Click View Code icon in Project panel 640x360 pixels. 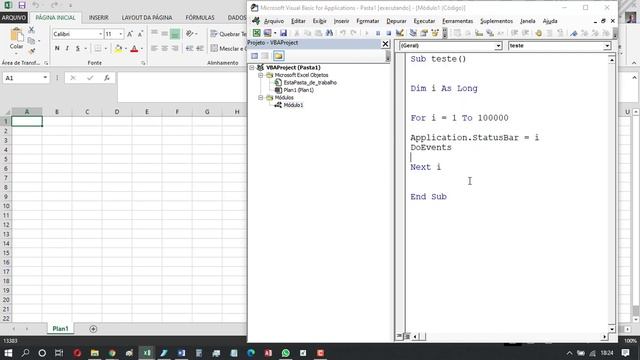click(x=254, y=56)
